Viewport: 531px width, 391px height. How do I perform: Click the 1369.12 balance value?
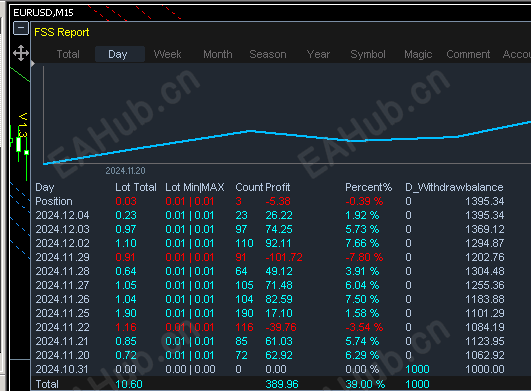click(x=485, y=229)
